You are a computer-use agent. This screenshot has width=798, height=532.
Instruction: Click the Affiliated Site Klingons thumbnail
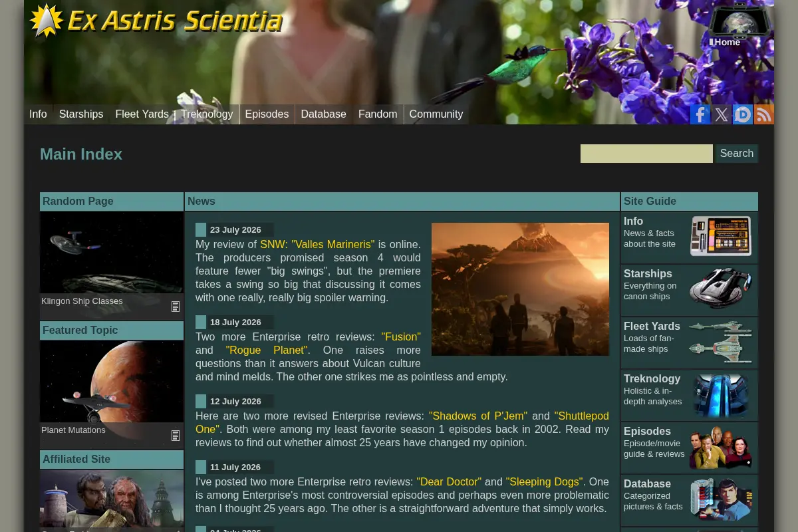coord(112,499)
